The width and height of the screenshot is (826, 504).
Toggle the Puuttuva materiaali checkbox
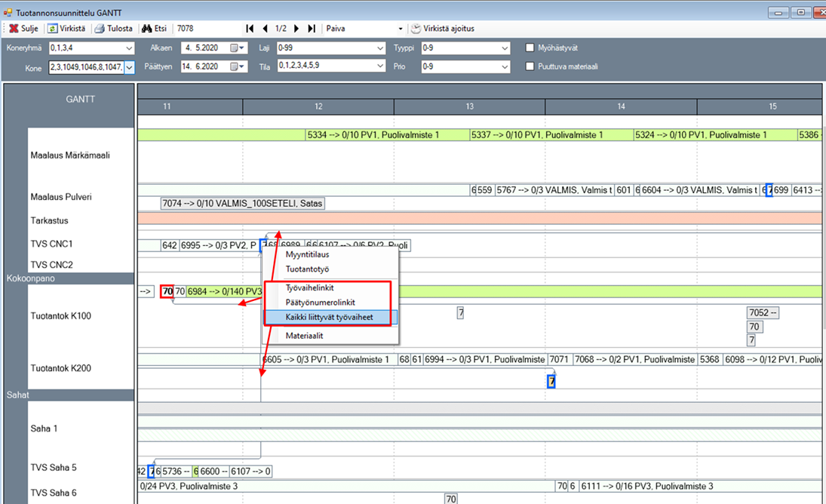coord(530,66)
